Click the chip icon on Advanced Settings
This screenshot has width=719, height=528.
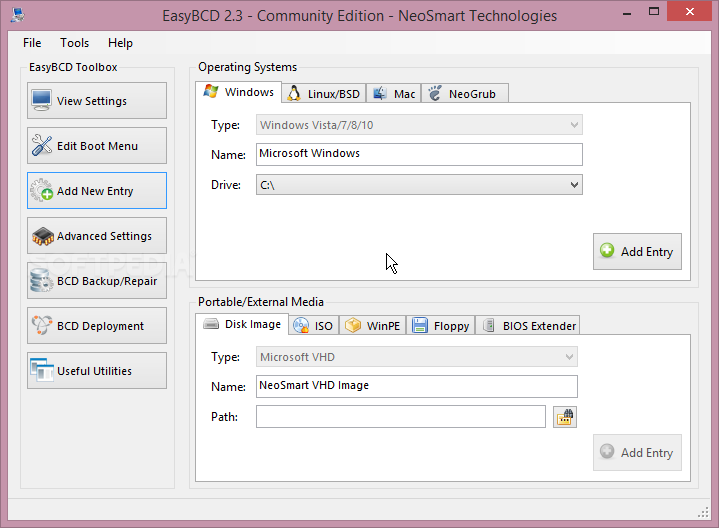(42, 236)
